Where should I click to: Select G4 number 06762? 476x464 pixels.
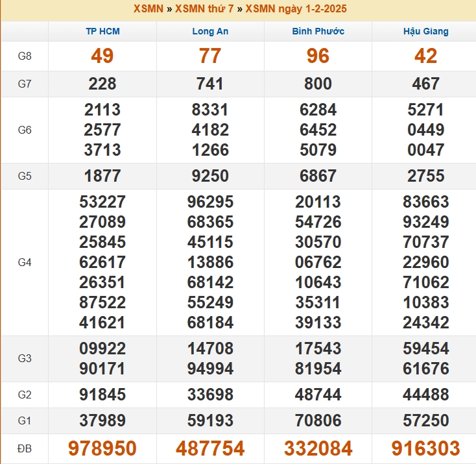click(x=318, y=262)
